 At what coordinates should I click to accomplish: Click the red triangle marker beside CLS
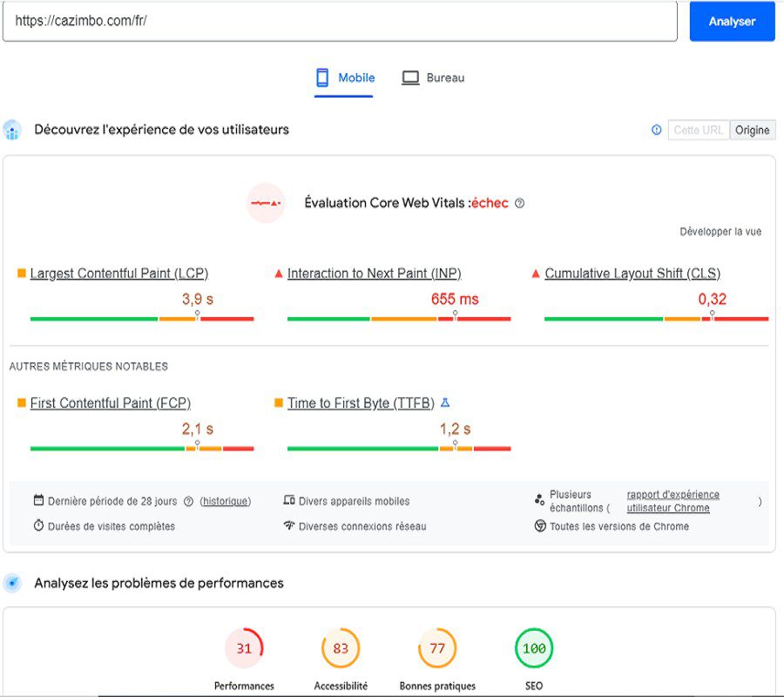point(536,273)
